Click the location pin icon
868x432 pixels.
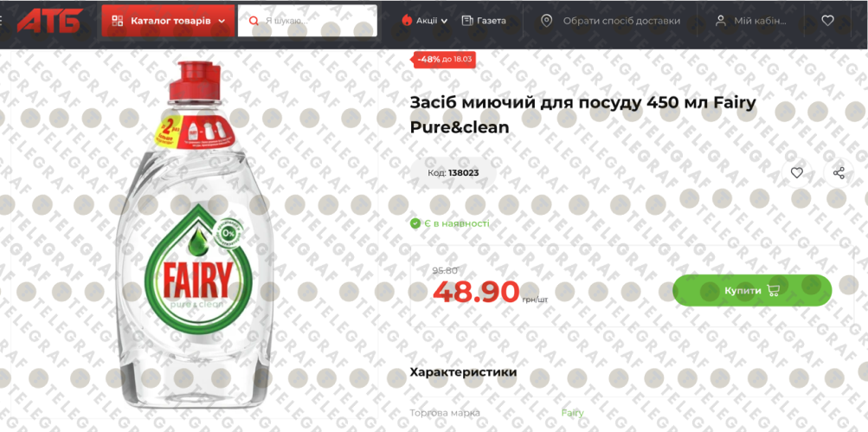pos(546,21)
